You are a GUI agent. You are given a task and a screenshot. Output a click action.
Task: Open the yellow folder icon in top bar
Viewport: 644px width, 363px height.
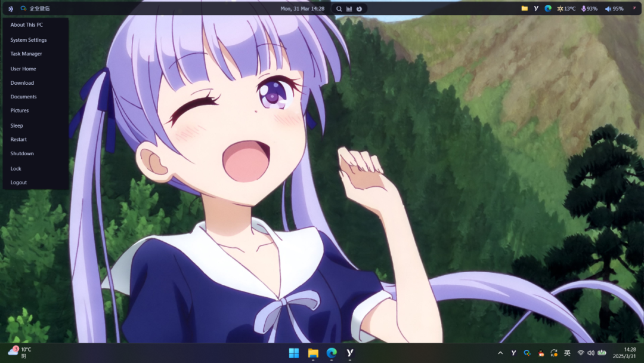point(525,8)
